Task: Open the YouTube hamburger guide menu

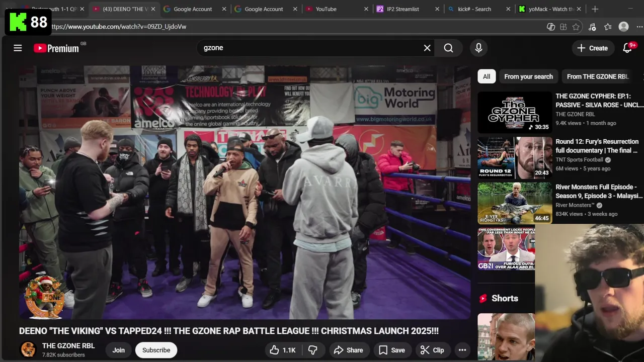Action: 18,48
